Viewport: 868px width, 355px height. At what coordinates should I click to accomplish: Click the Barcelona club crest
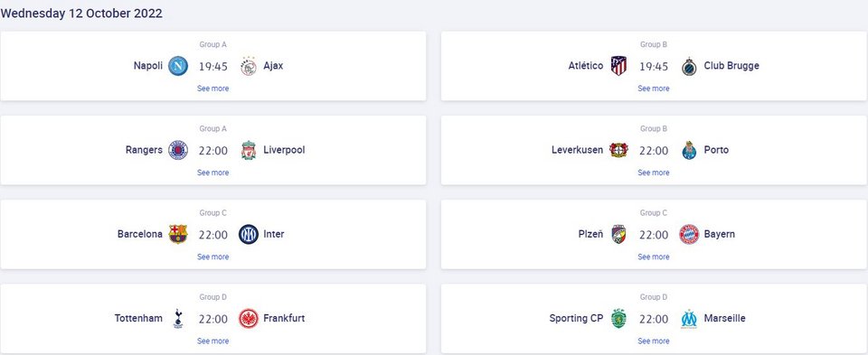[178, 235]
